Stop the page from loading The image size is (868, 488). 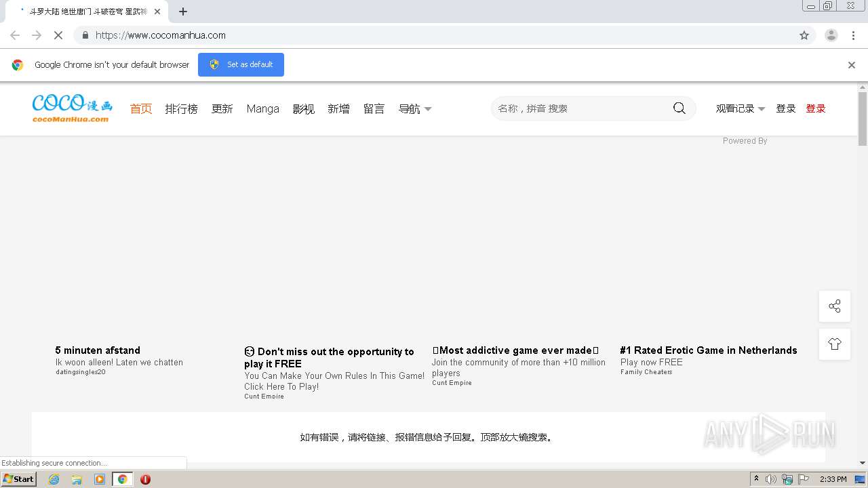click(x=58, y=35)
